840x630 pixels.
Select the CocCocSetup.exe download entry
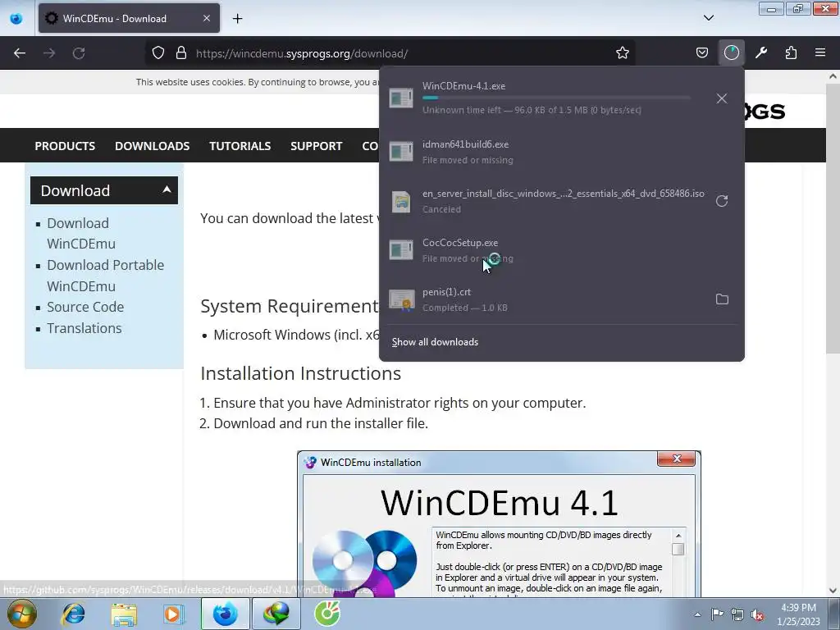point(561,250)
